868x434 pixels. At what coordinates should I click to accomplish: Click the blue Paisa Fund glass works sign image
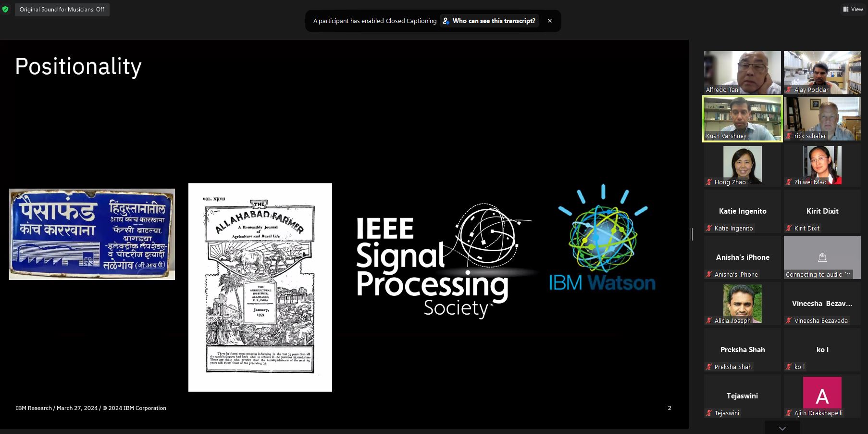pyautogui.click(x=92, y=234)
